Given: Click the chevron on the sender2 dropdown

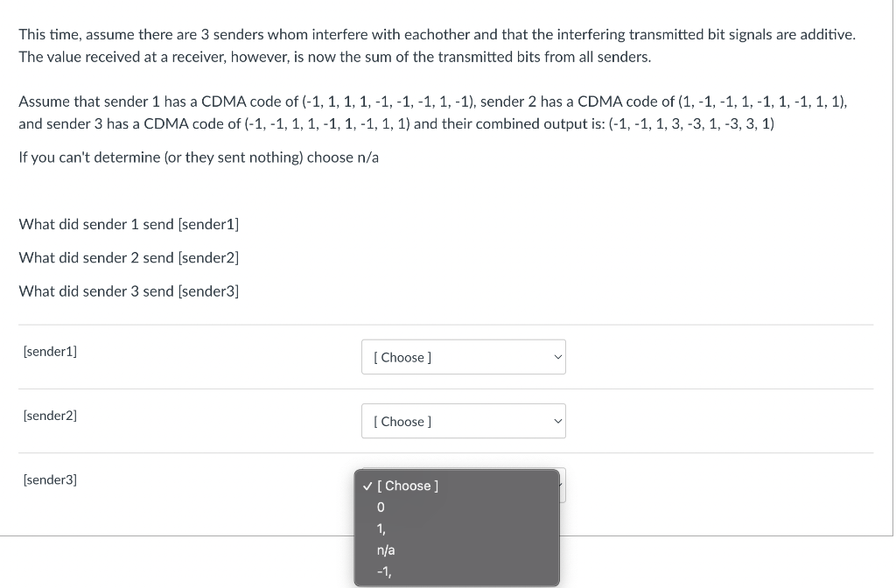Looking at the screenshot, I should tap(557, 421).
